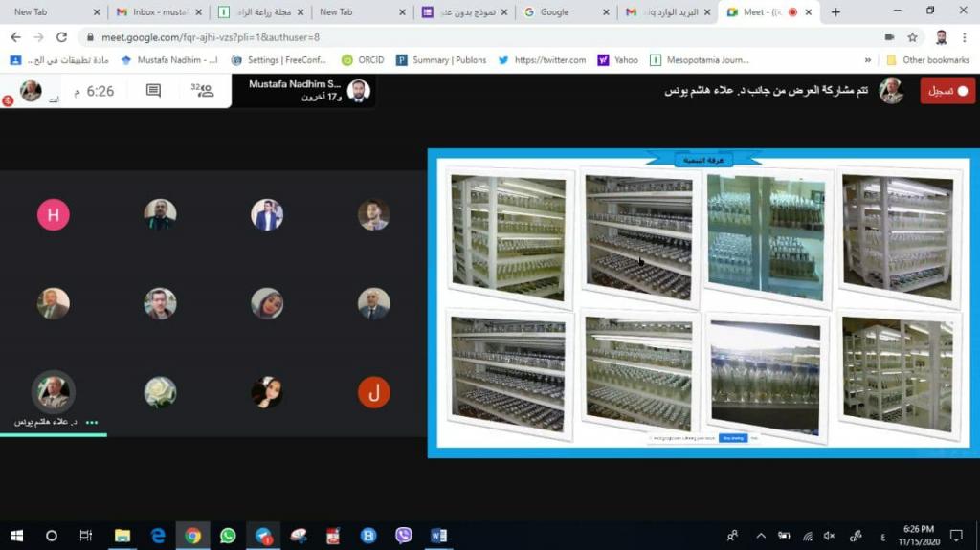Select the participant tile with letter H

pos(54,214)
